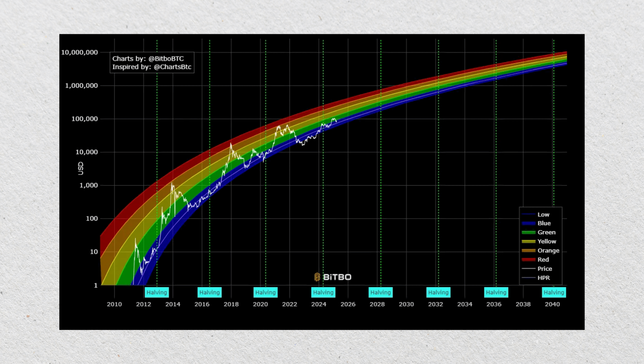The height and width of the screenshot is (364, 644).
Task: Click the 2028 Halving label
Action: click(380, 292)
